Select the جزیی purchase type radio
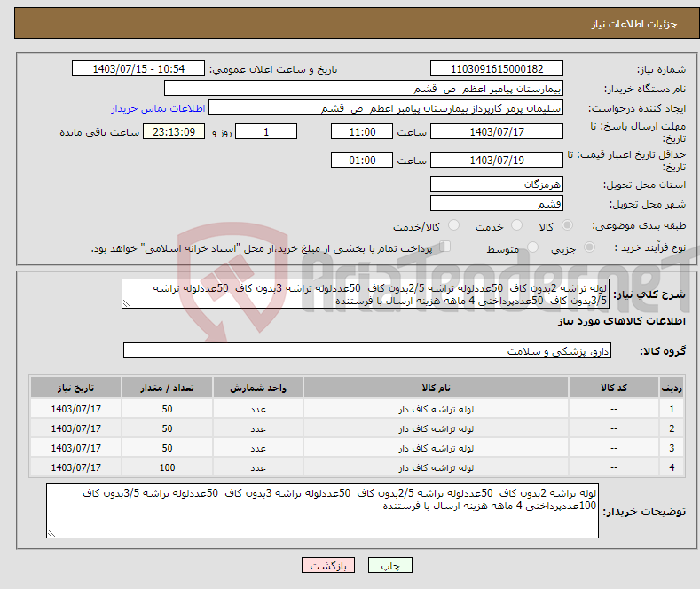Viewport: 700px width, 589px height. click(x=589, y=247)
